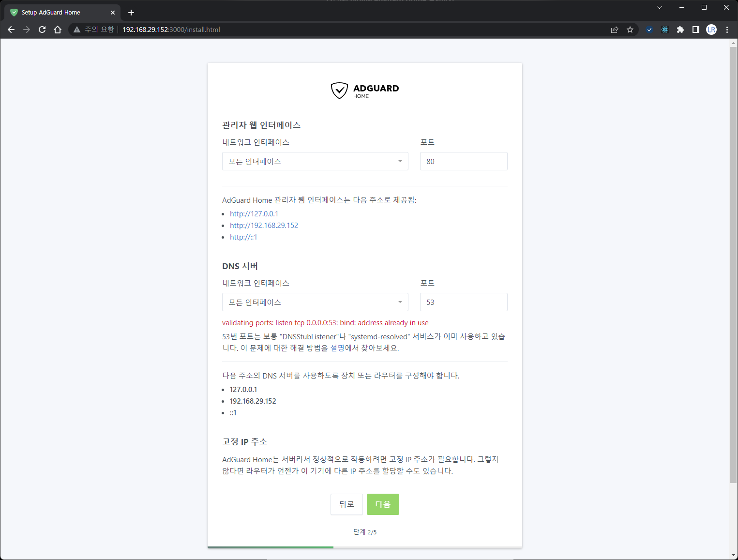
Task: Click the scrollbar up arrow
Action: click(734, 43)
